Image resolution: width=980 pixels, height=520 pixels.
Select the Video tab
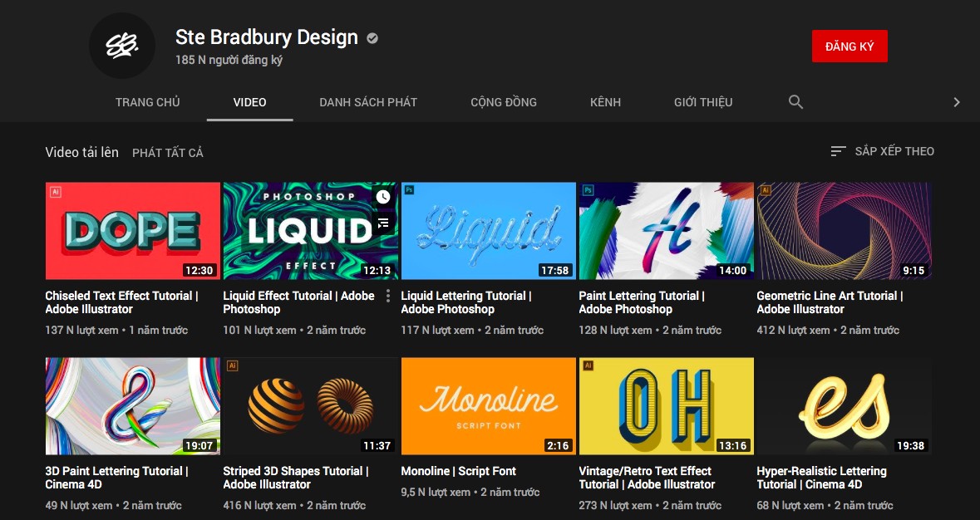[x=250, y=101]
